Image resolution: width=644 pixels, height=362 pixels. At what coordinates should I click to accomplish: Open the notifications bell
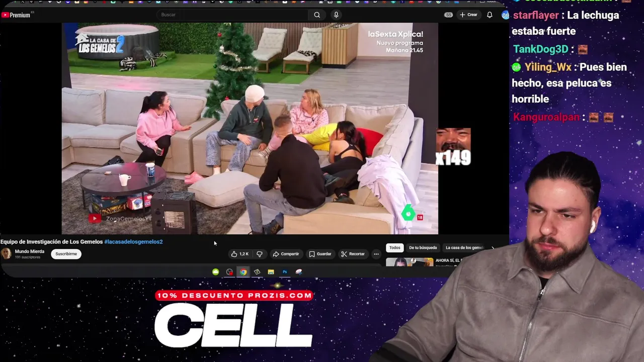(x=490, y=15)
